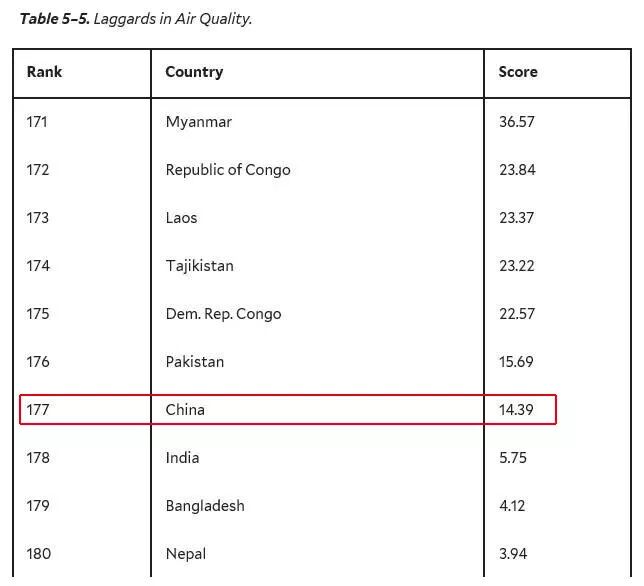Click the Pakistan country cell

point(194,362)
